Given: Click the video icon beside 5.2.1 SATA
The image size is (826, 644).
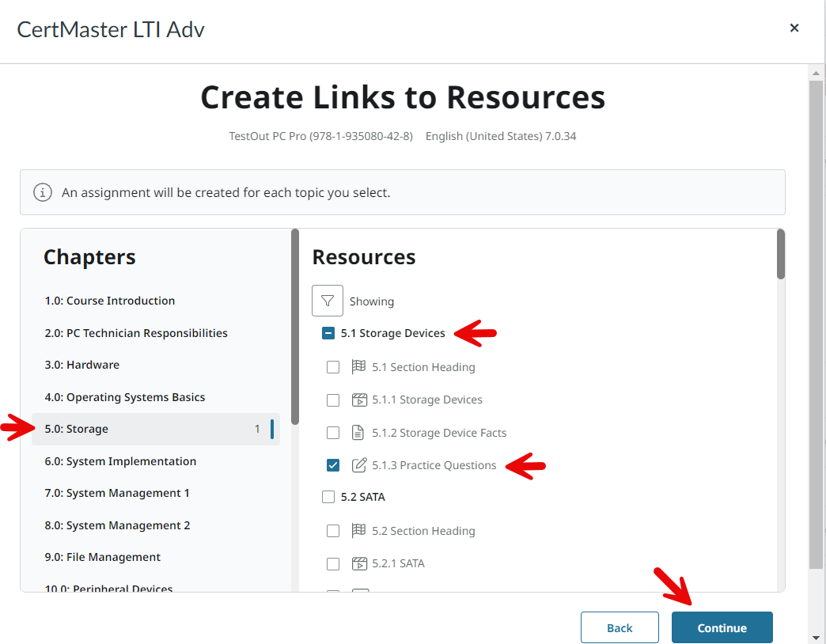Looking at the screenshot, I should point(359,563).
